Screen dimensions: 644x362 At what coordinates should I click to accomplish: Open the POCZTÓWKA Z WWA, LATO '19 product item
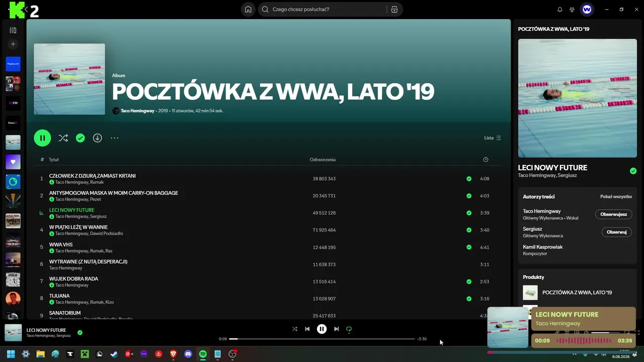coord(577,293)
